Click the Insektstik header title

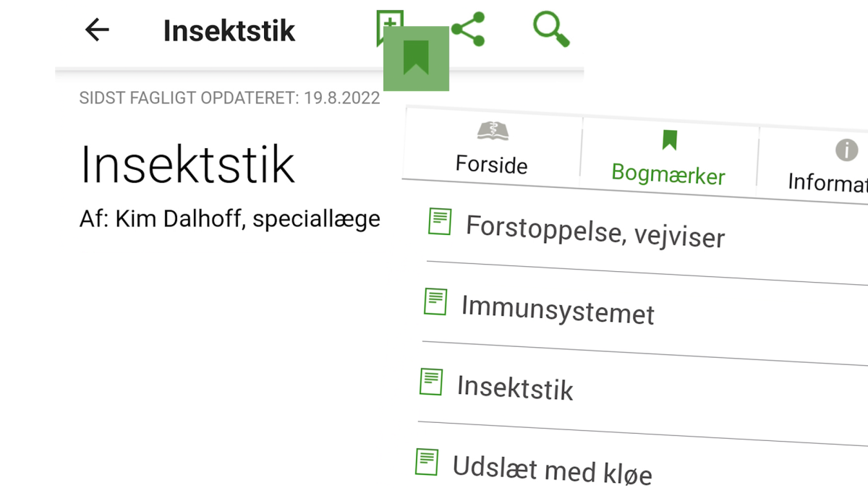[x=229, y=31]
